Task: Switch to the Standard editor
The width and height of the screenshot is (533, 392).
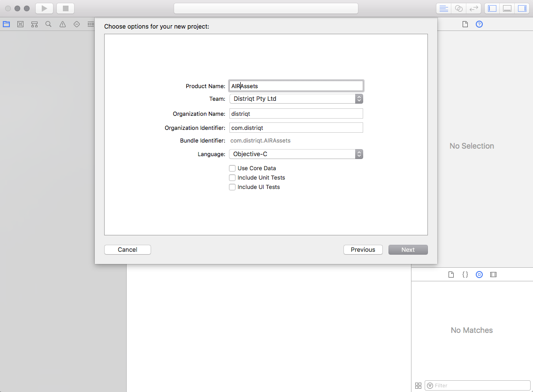Action: tap(443, 8)
